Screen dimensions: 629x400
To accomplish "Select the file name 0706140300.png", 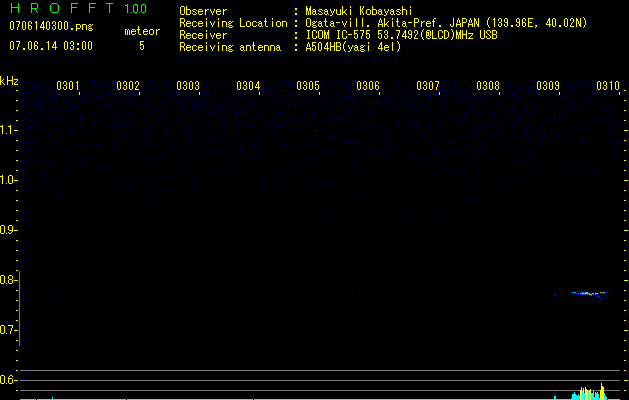I will click(51, 26).
